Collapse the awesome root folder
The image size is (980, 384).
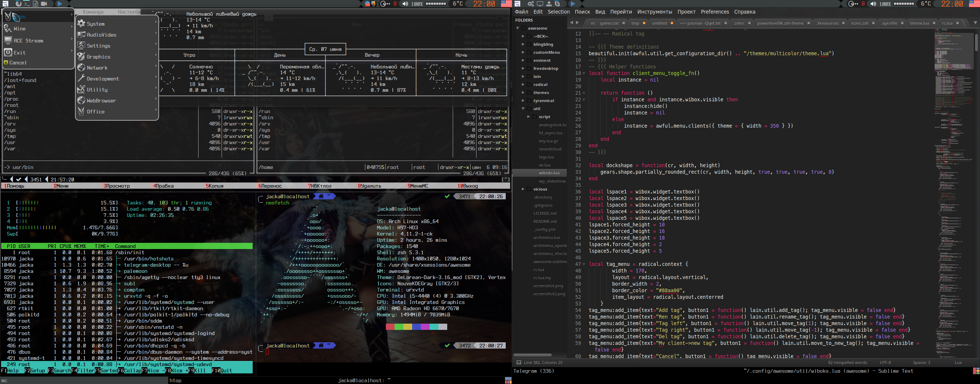tap(518, 28)
